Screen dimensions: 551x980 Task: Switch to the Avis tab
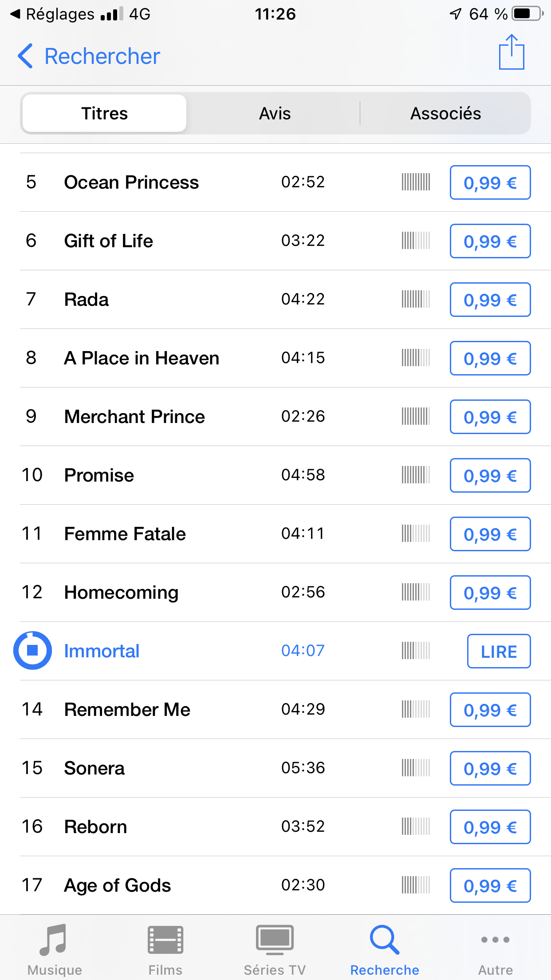(x=275, y=114)
